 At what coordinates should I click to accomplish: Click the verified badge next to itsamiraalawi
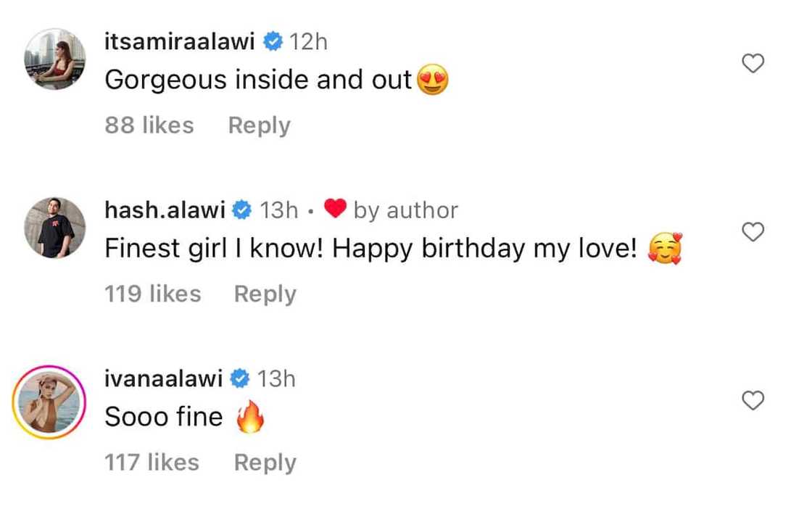(x=273, y=42)
